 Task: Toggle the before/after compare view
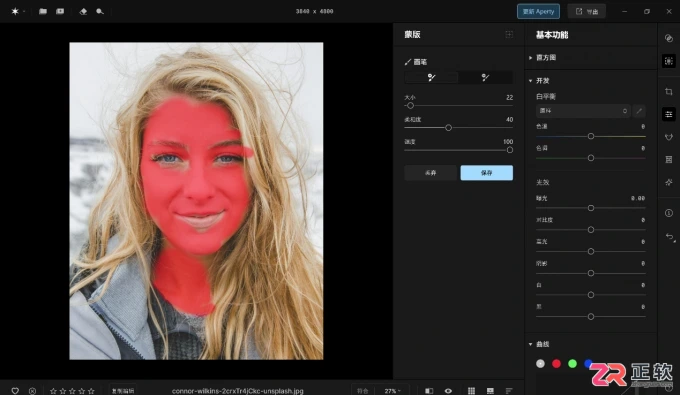[429, 391]
